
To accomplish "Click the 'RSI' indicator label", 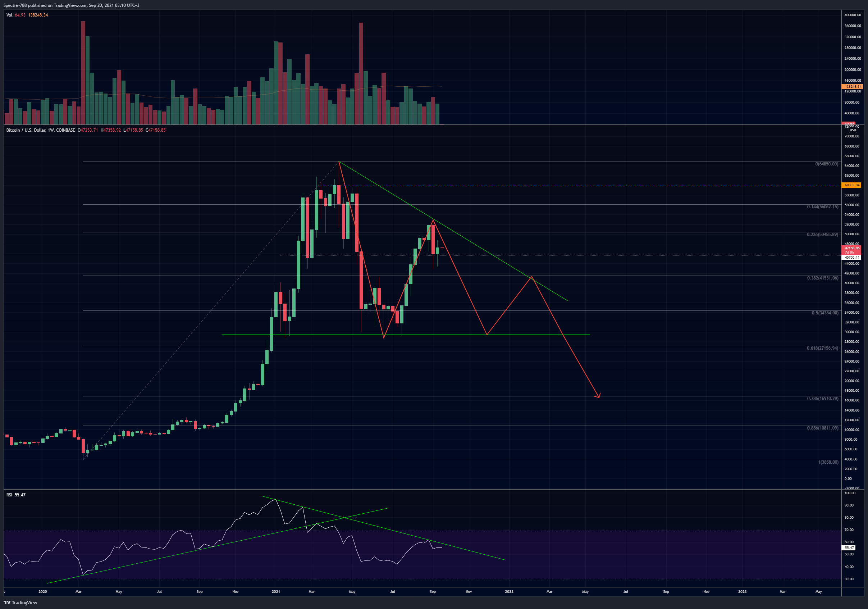I will (9, 495).
